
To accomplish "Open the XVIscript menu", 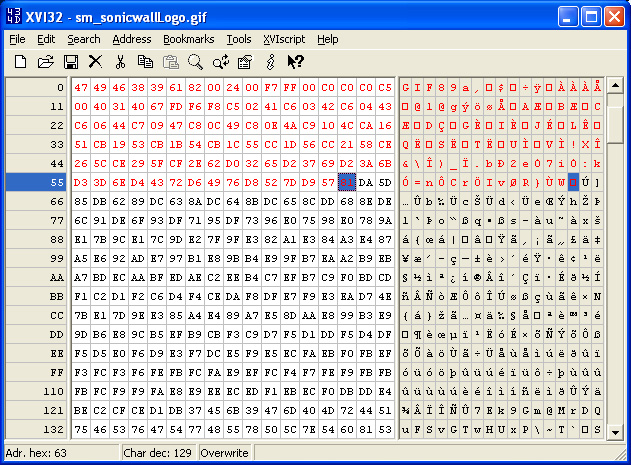I will (285, 39).
